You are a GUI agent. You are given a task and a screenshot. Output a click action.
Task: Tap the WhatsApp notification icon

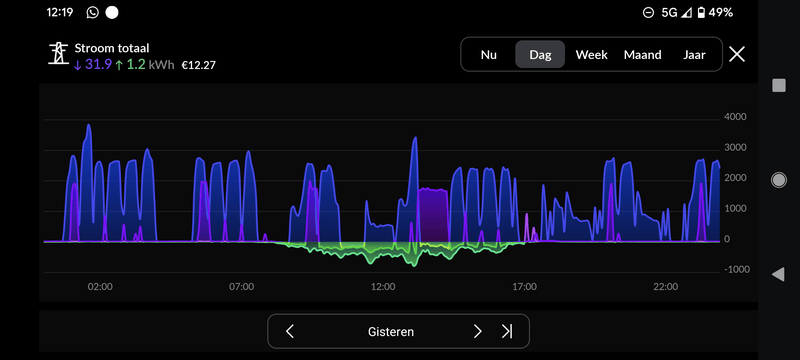92,12
